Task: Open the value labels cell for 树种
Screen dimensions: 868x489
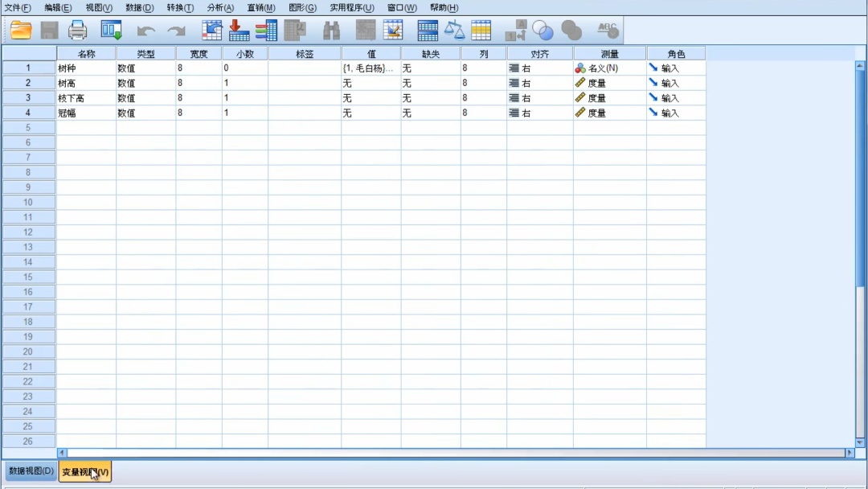Action: tap(371, 68)
